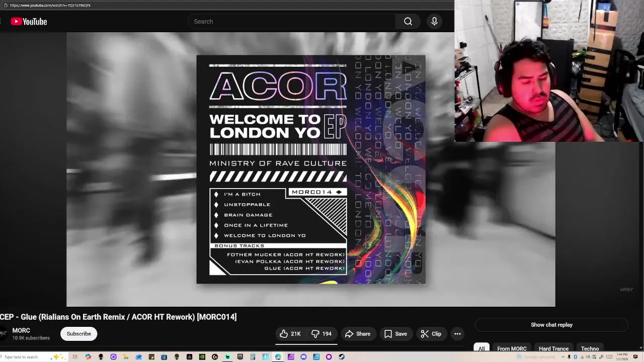Start voice search with microphone
This screenshot has width=644, height=362.
[x=434, y=22]
